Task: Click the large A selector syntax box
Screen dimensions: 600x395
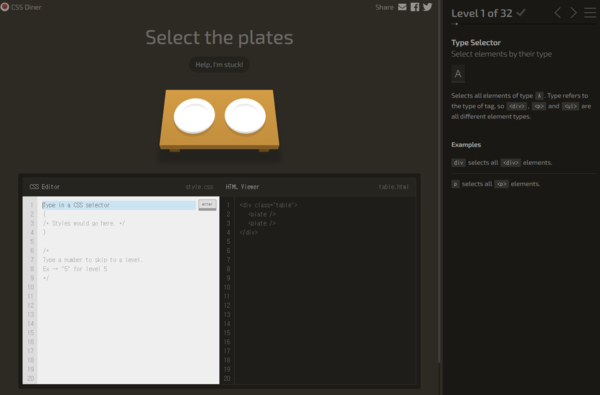Action: tap(458, 74)
